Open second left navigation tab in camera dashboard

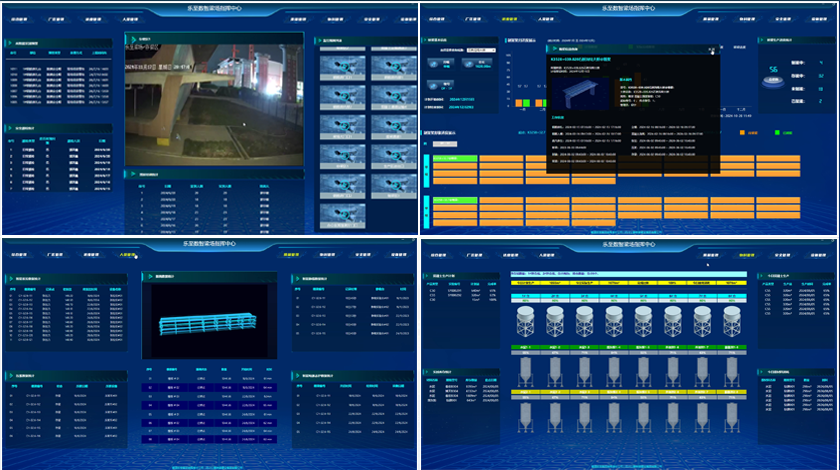tap(56, 19)
